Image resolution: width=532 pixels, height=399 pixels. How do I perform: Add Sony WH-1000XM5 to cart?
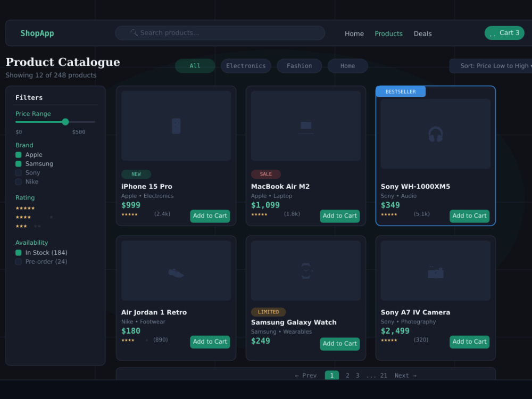469,216
